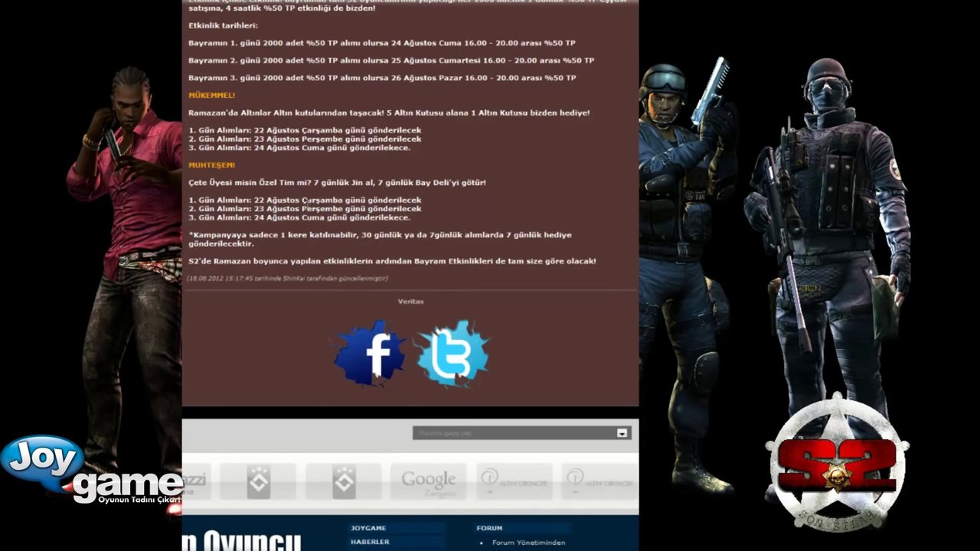Open the Facebook splash icon link
The height and width of the screenshot is (551, 980).
click(371, 354)
